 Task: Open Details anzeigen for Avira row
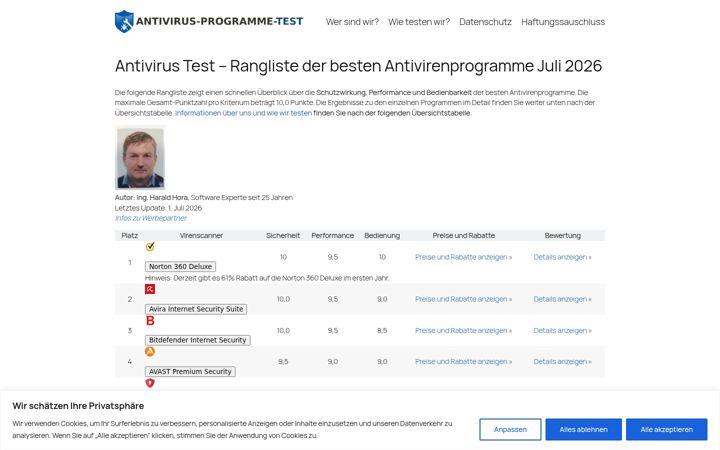pyautogui.click(x=562, y=299)
